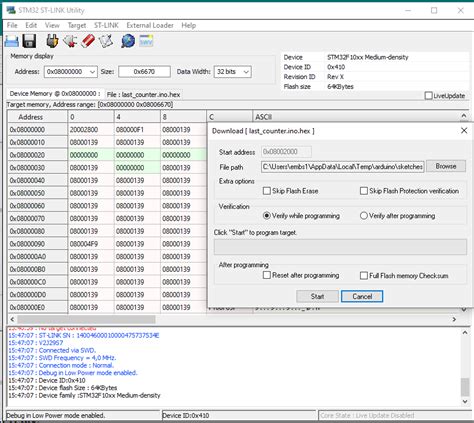Click the Disconnect from target icon
Image resolution: width=474 pixels, height=423 pixels.
(x=70, y=41)
